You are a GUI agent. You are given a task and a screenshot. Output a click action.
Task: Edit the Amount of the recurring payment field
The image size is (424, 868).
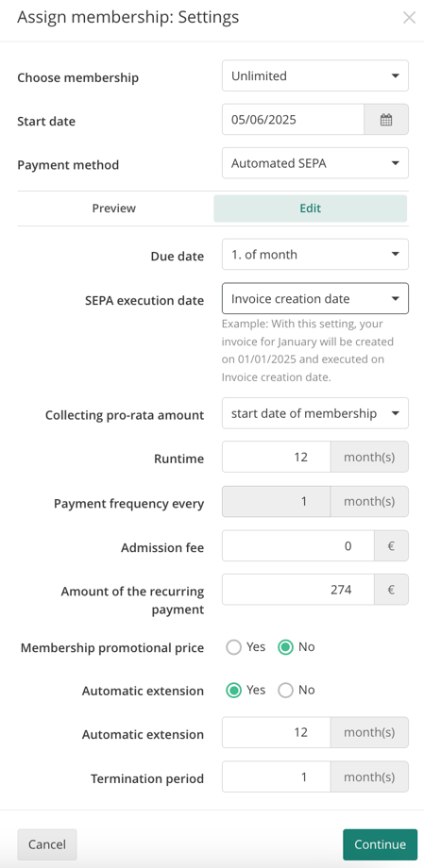point(298,590)
